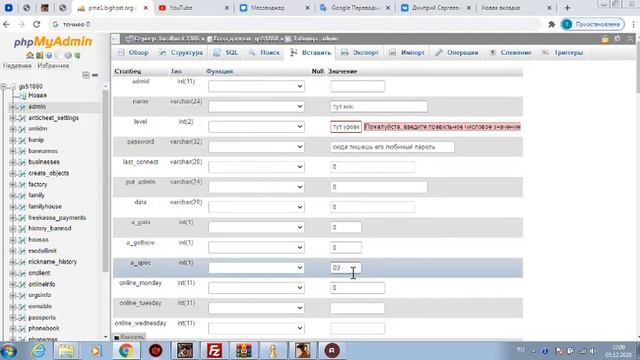This screenshot has height=360, width=640.
Task: Open function dropdown for last_connect row
Action: pos(256,167)
